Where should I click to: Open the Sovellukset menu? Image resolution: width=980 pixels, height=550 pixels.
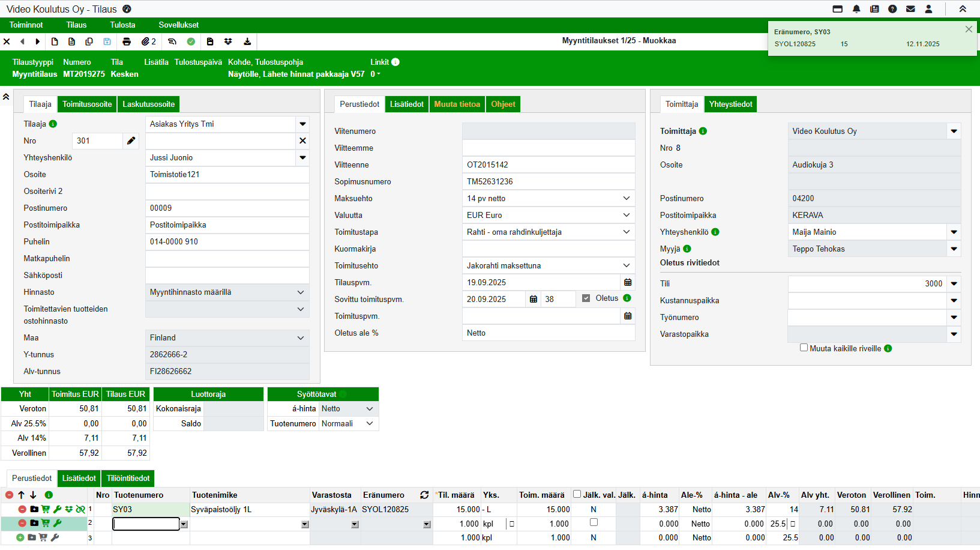(x=178, y=25)
